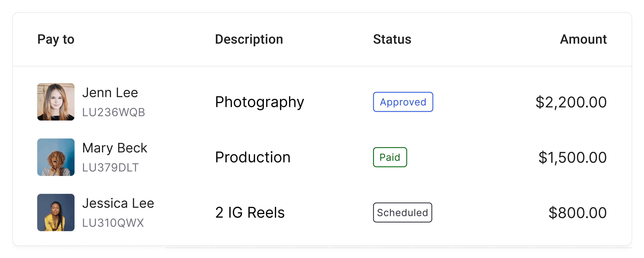Click the Paid status badge

click(390, 157)
